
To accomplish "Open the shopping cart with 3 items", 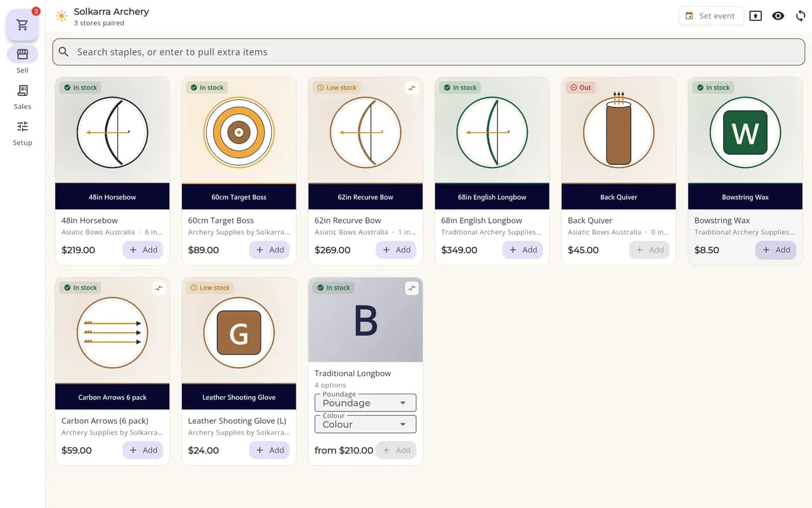I will point(23,25).
